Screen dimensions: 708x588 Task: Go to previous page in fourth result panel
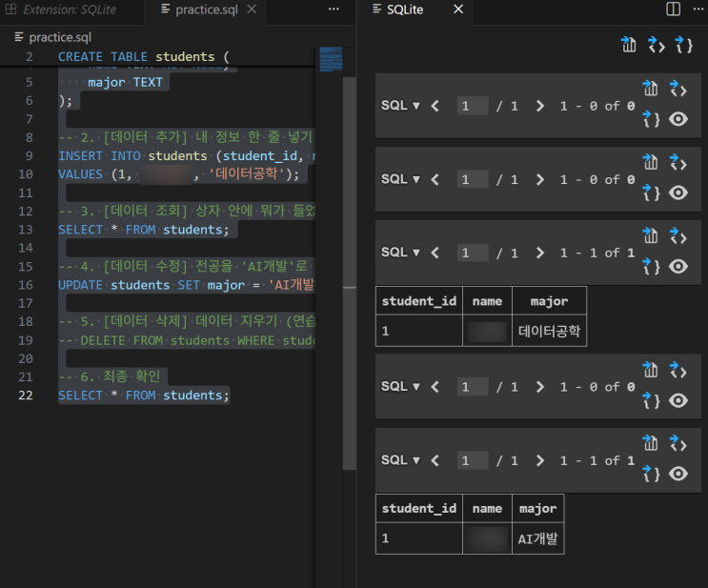point(435,387)
